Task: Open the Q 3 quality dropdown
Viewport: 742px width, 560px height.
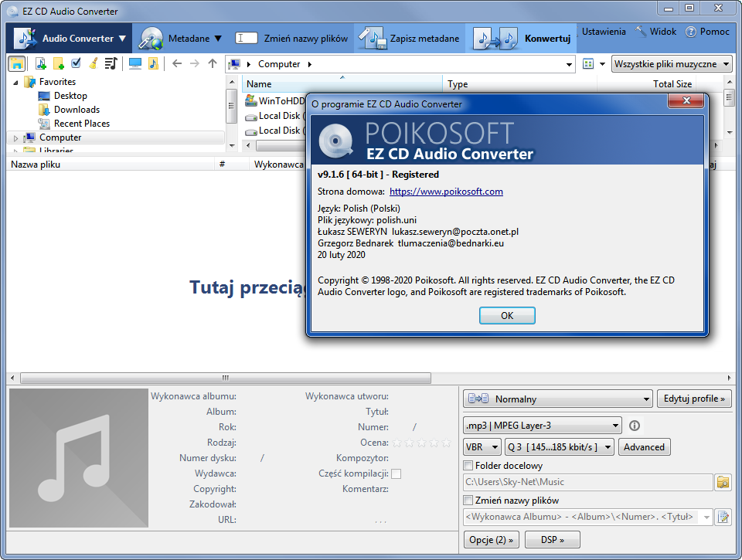Action: 560,447
